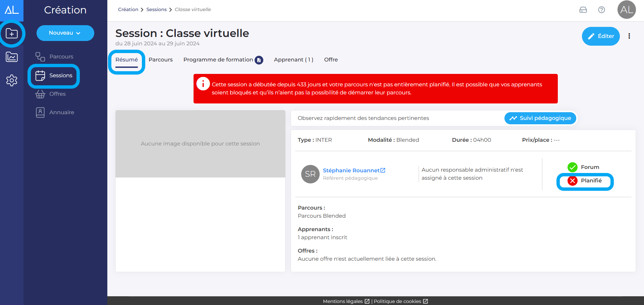Open the three-dot more options menu

629,36
